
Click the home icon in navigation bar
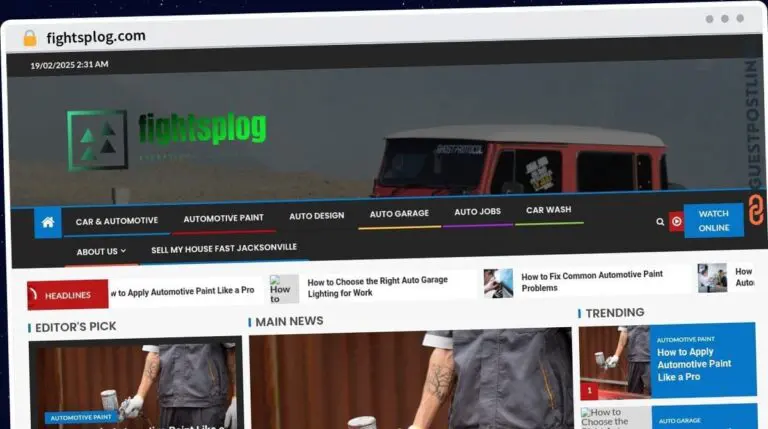(48, 223)
